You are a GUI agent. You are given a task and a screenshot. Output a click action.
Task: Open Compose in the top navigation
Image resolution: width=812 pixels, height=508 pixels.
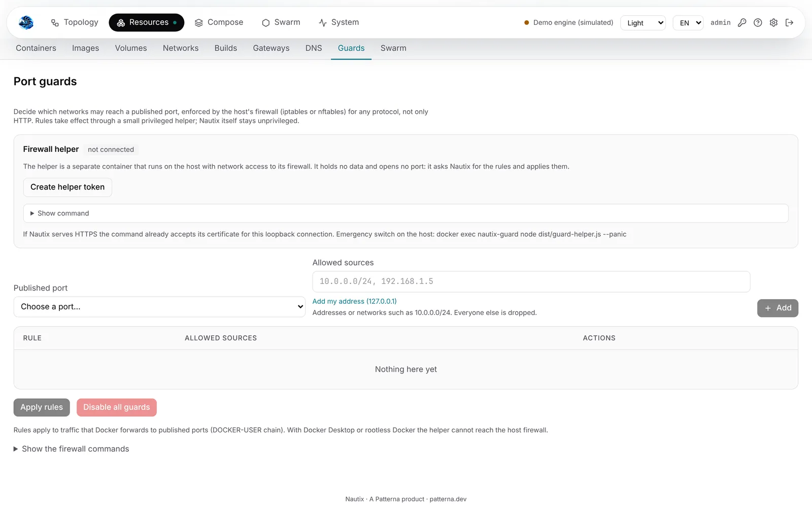coord(219,22)
